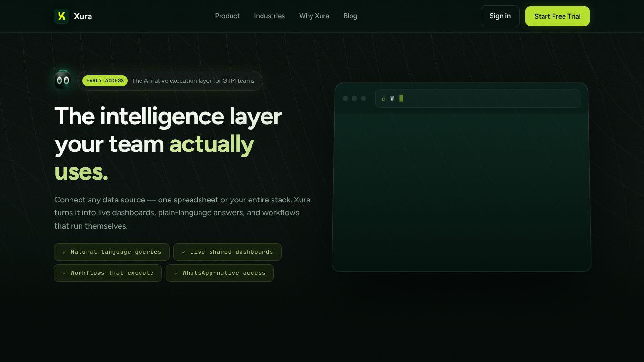The image size is (644, 362).
Task: Click the search icon in mock window
Action: (383, 99)
